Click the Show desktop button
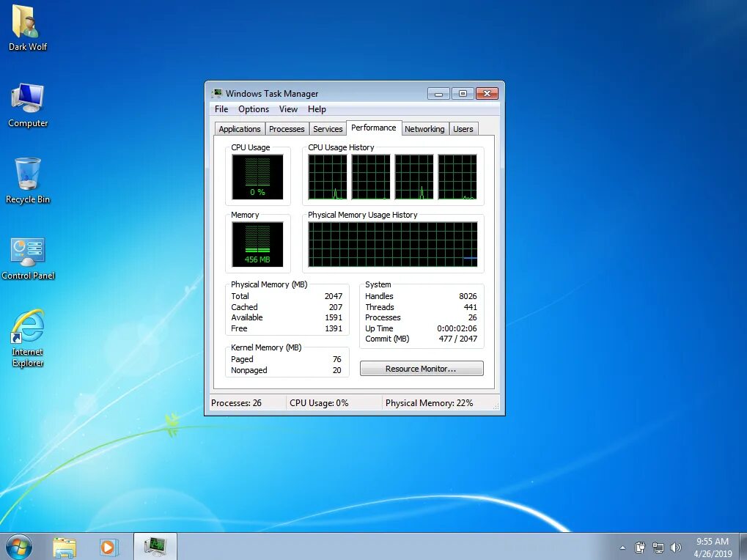 click(743, 547)
